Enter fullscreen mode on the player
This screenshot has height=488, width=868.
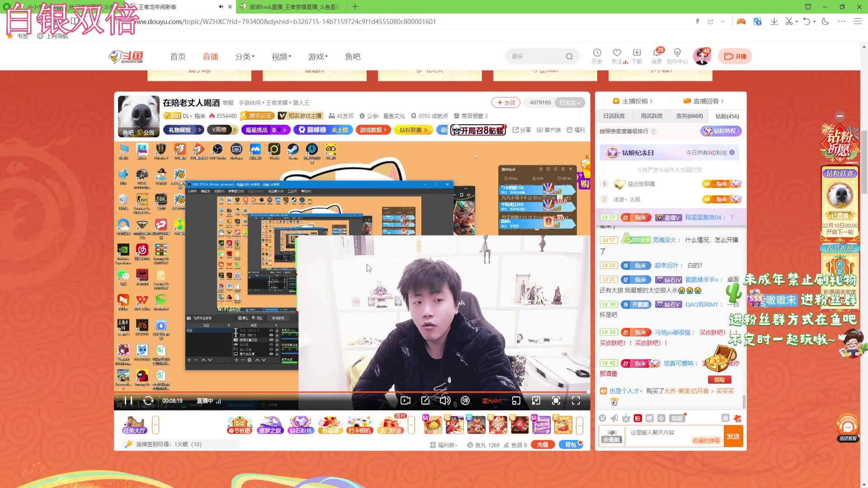pos(576,401)
